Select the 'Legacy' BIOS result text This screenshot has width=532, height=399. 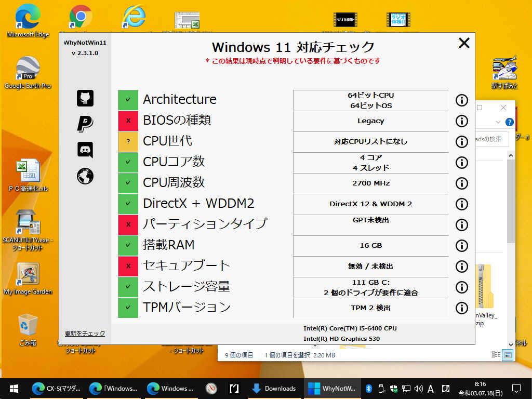pos(370,121)
